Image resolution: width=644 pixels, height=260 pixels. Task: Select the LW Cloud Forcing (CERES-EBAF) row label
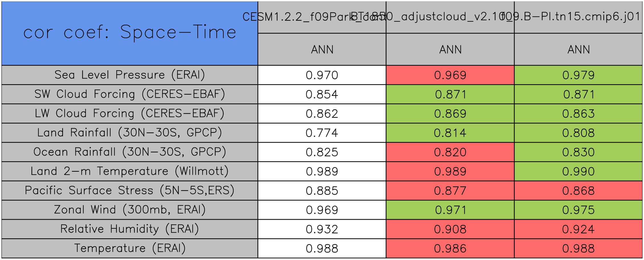pos(130,113)
